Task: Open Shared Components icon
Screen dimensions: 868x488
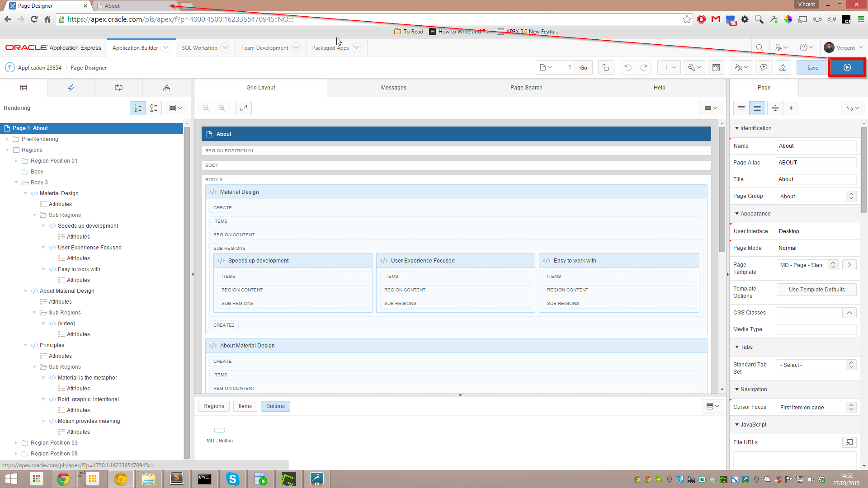Action: tap(783, 67)
